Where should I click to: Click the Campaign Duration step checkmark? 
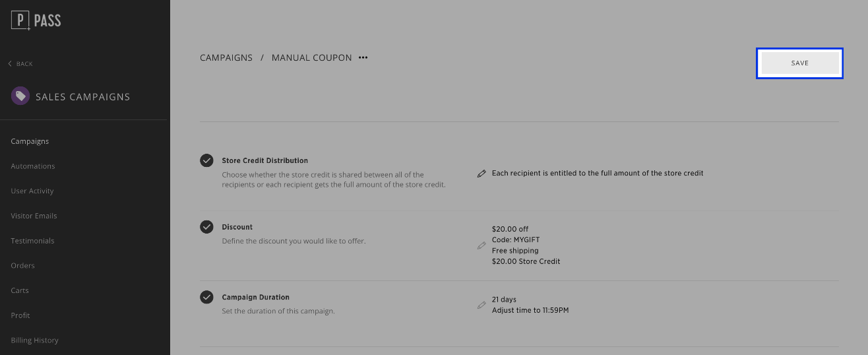pos(206,297)
